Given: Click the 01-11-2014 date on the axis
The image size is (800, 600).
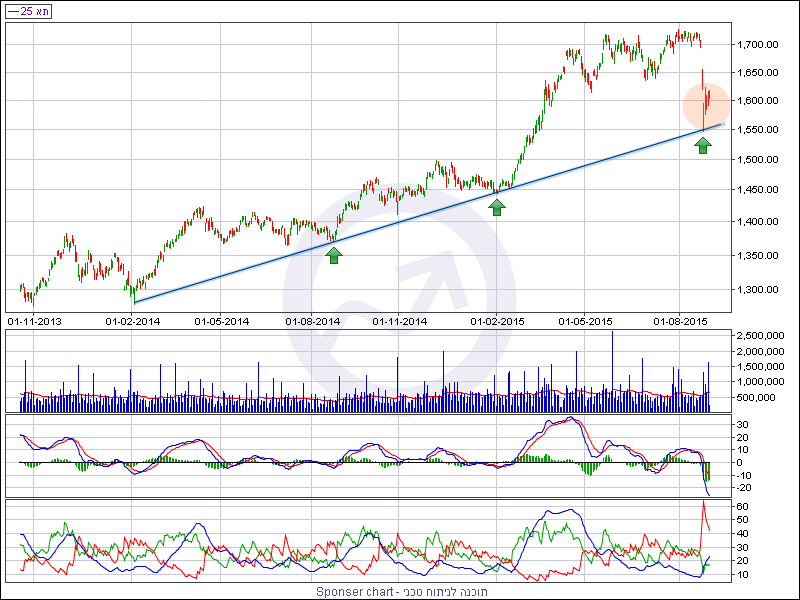Looking at the screenshot, I should tap(400, 321).
